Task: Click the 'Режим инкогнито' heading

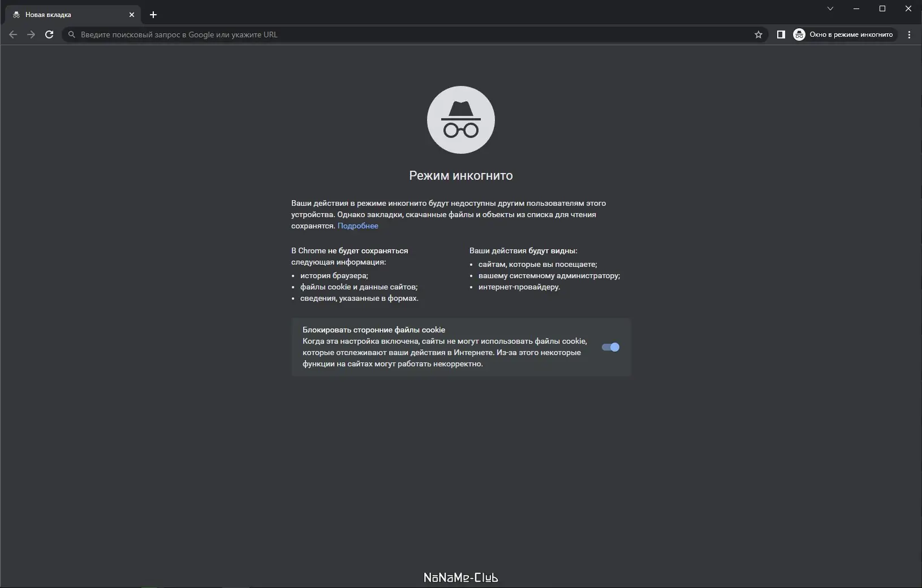Action: (x=461, y=175)
